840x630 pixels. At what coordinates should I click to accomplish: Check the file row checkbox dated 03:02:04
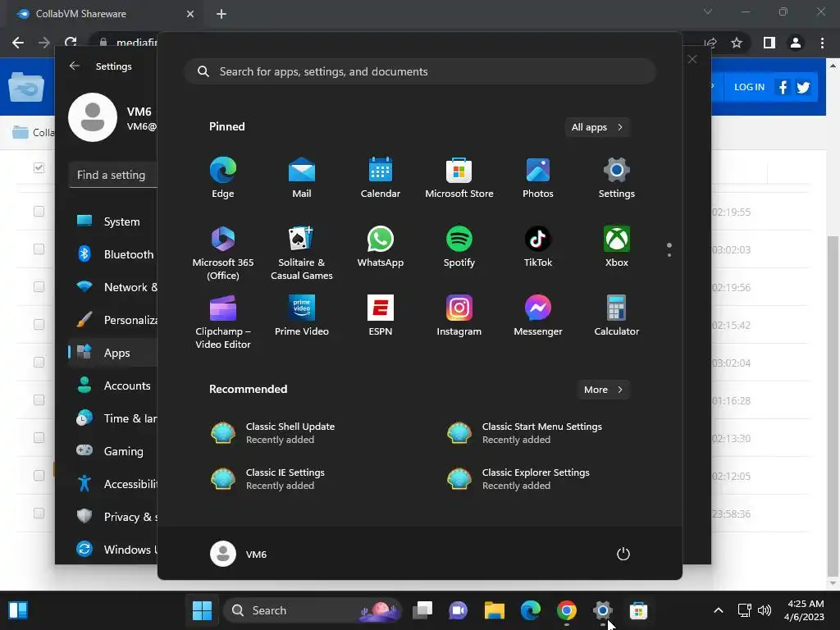pos(39,362)
